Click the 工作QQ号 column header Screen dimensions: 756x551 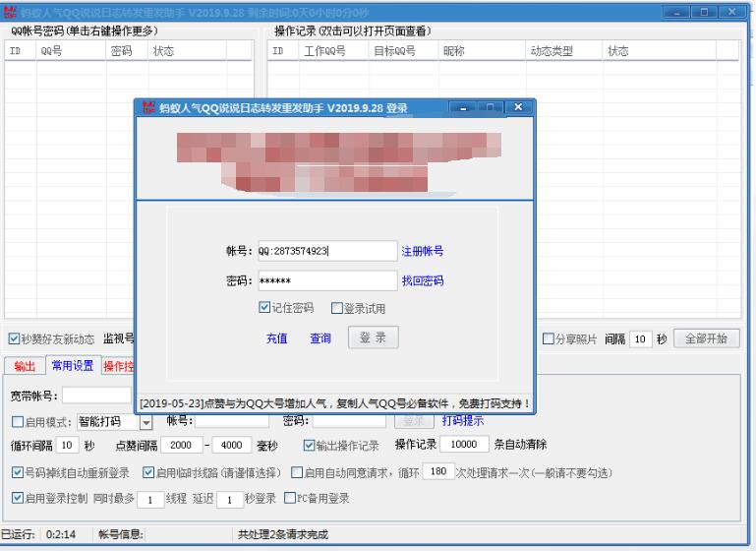click(x=333, y=51)
